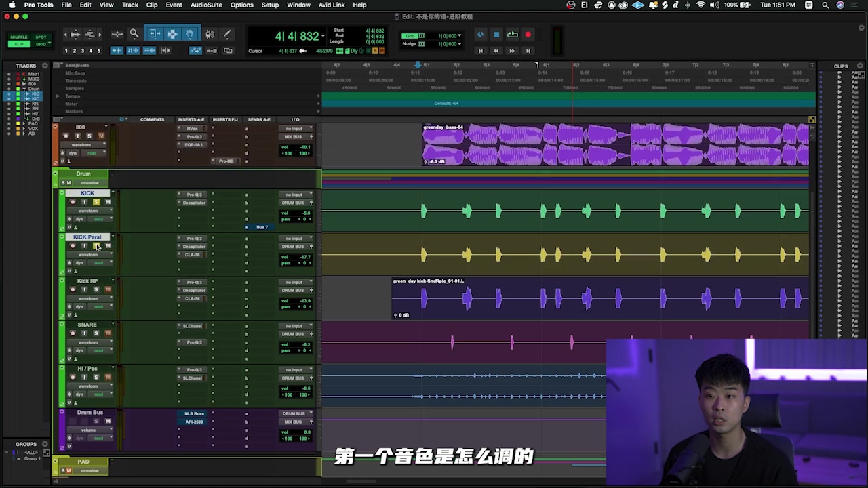Solo the Drum Bus track
868x488 pixels.
pyautogui.click(x=96, y=421)
